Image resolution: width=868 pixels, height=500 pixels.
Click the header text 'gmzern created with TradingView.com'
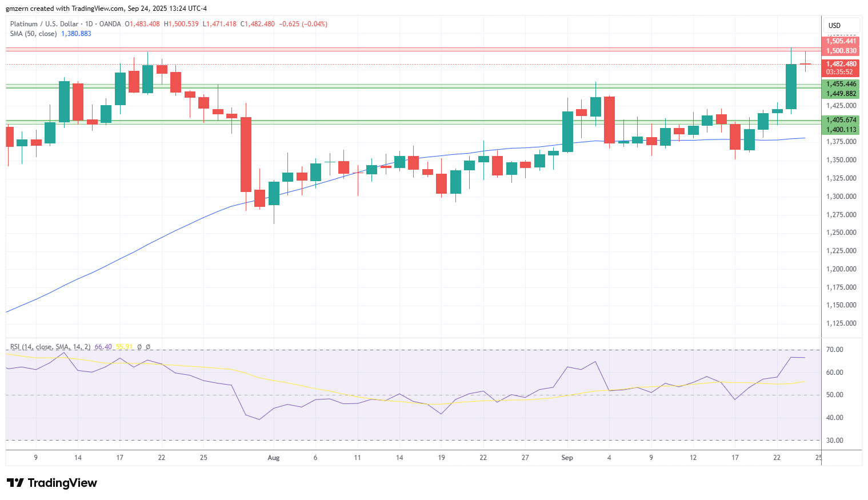coord(65,9)
